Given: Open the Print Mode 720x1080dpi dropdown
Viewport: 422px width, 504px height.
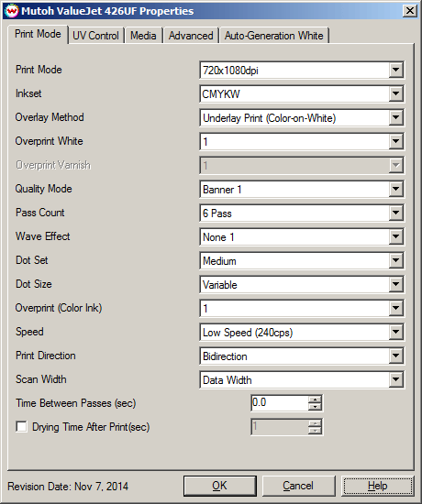Looking at the screenshot, I should tap(302, 70).
